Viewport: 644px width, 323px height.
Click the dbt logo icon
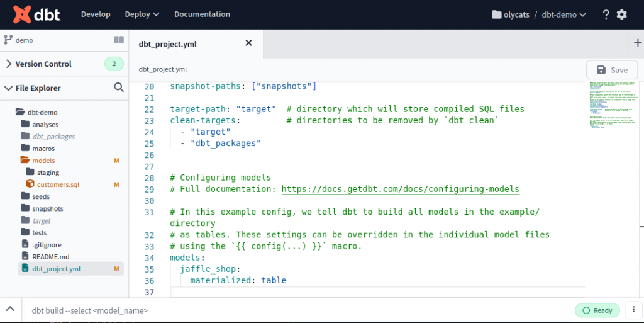click(21, 14)
